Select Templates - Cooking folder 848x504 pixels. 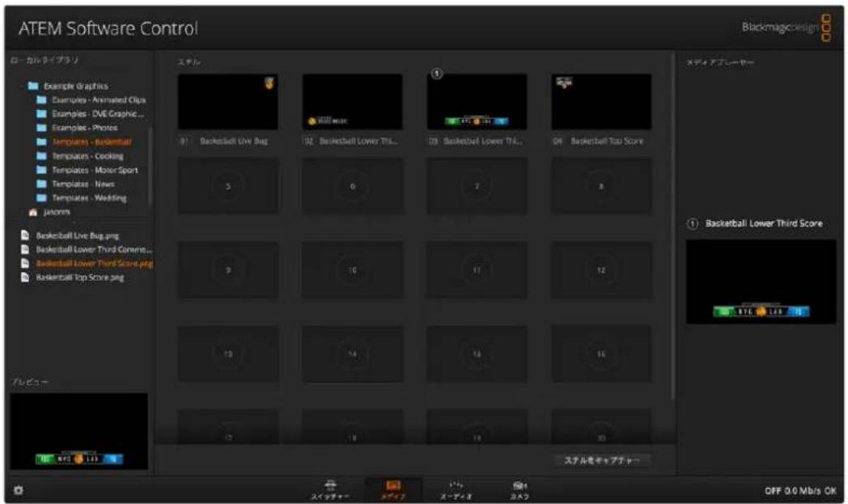(87, 156)
